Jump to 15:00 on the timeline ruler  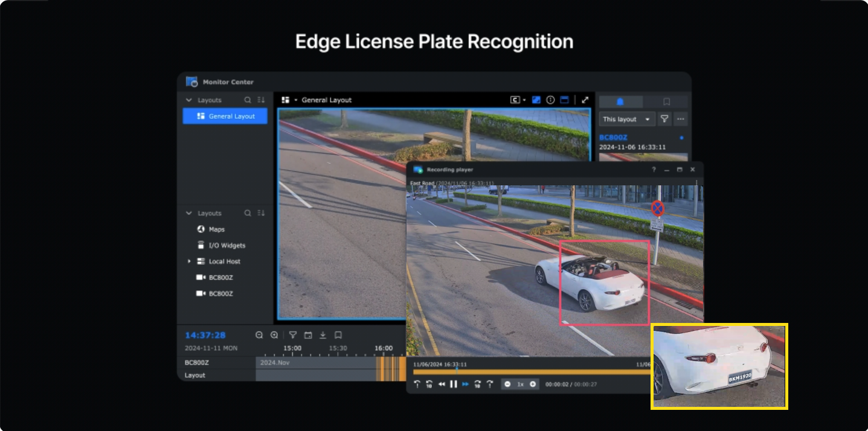(x=292, y=348)
